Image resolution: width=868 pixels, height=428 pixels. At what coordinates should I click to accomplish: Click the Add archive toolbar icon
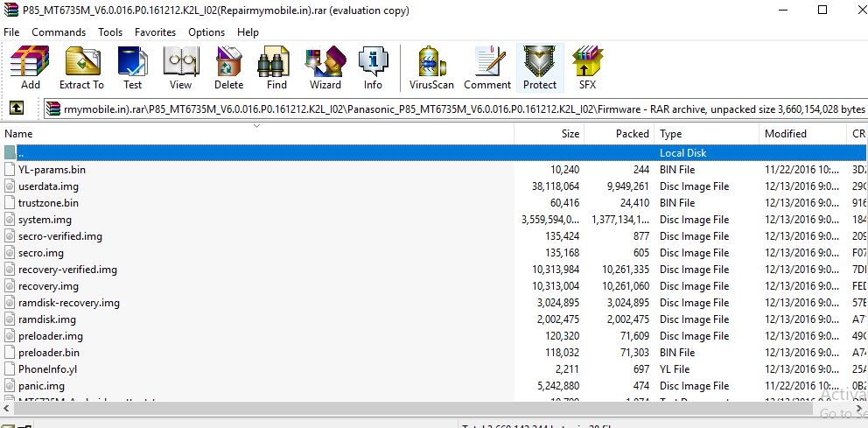pos(31,68)
